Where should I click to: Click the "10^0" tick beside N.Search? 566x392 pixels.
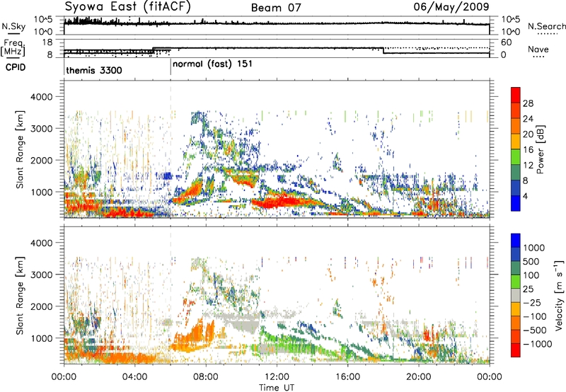click(x=511, y=32)
